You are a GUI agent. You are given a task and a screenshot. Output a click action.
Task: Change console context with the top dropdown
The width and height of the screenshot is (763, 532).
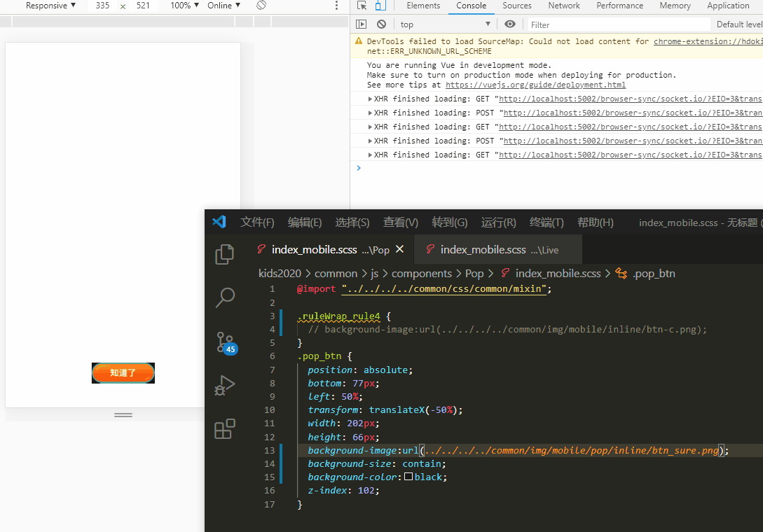[x=445, y=24]
